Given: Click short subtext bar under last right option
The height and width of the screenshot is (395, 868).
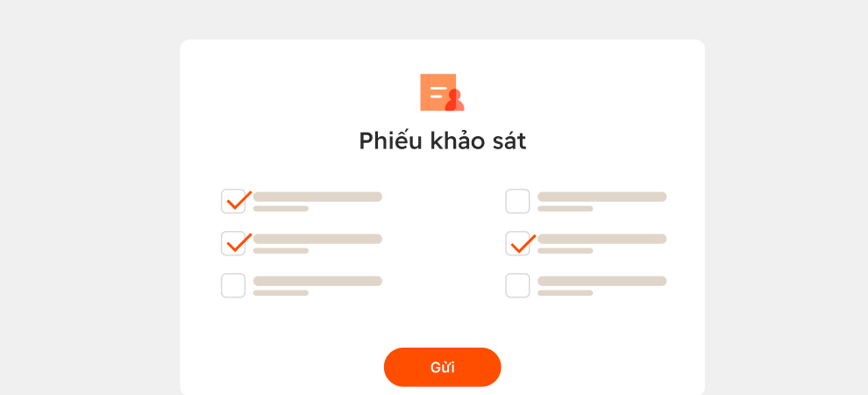Looking at the screenshot, I should coord(565,293).
